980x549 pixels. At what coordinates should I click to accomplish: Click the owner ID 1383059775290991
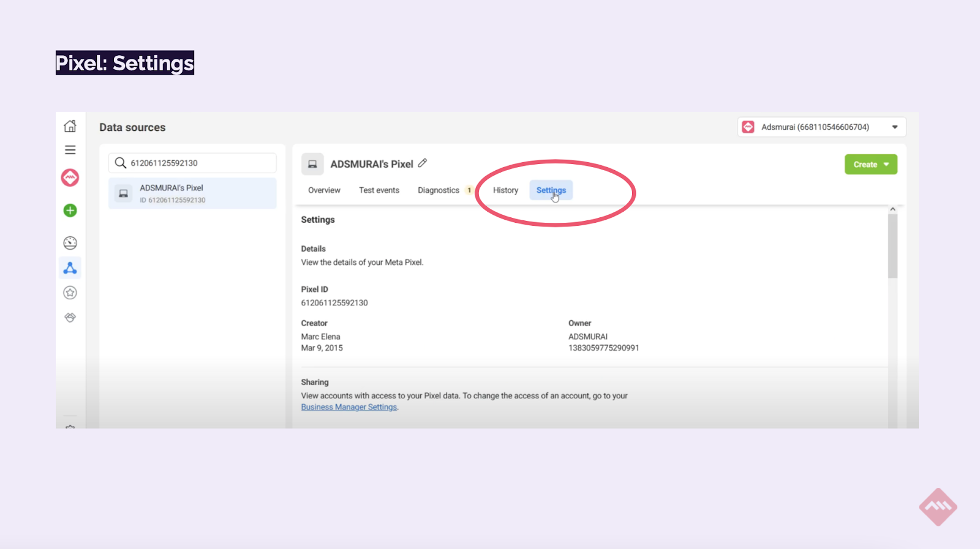click(x=603, y=348)
